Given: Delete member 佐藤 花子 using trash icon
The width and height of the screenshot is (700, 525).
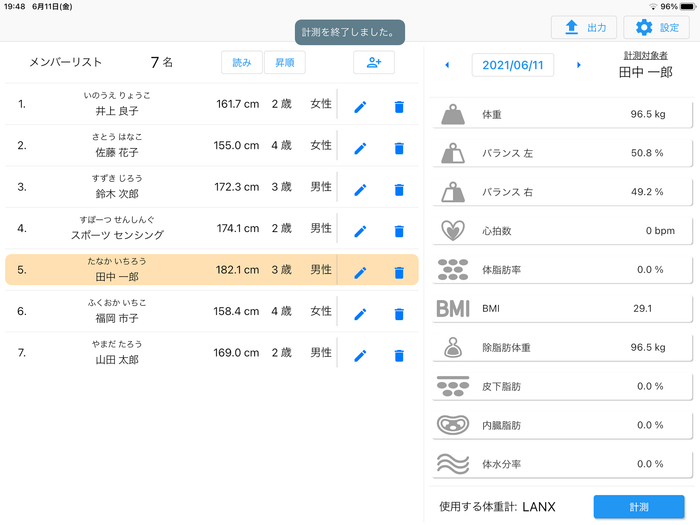Looking at the screenshot, I should click(399, 148).
